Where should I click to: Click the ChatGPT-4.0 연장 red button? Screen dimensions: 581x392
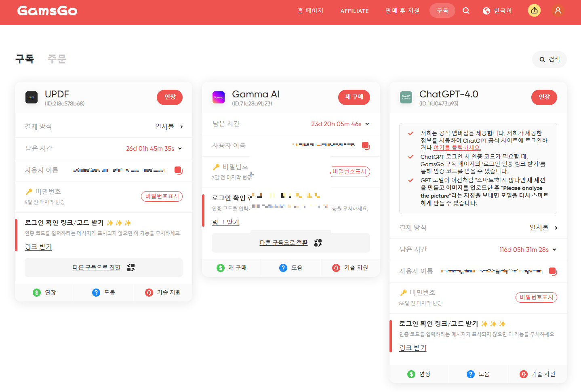544,97
